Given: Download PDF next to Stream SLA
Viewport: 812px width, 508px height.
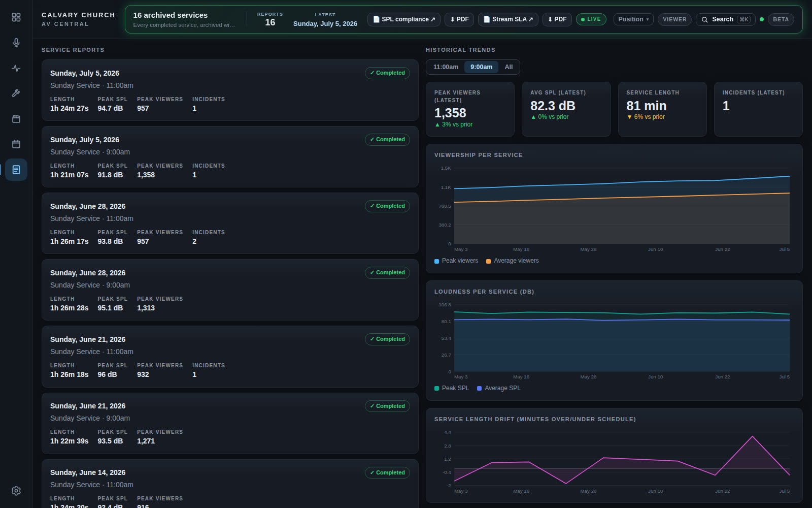Looking at the screenshot, I should tap(557, 19).
